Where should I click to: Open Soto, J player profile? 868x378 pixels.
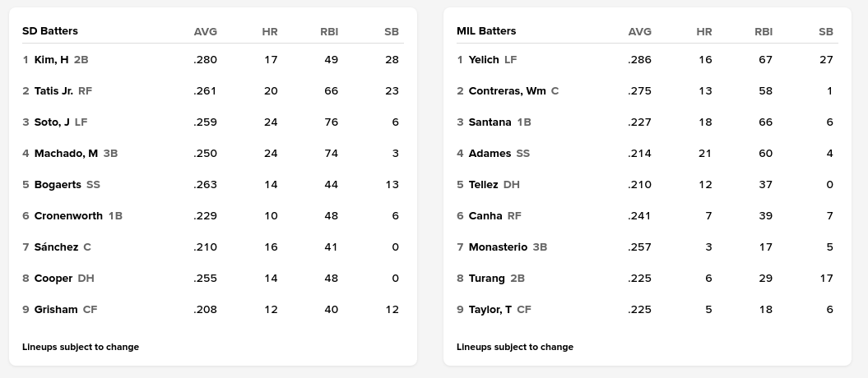click(x=52, y=122)
